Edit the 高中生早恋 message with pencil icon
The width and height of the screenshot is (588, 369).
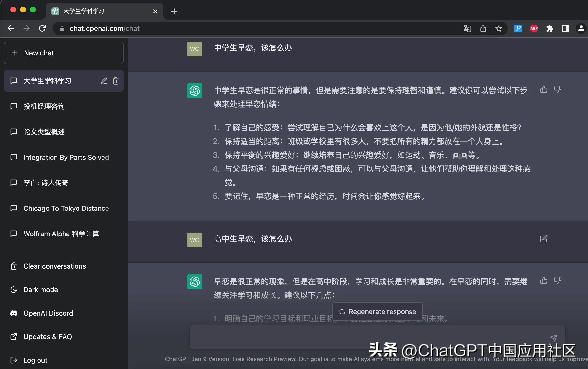(544, 239)
